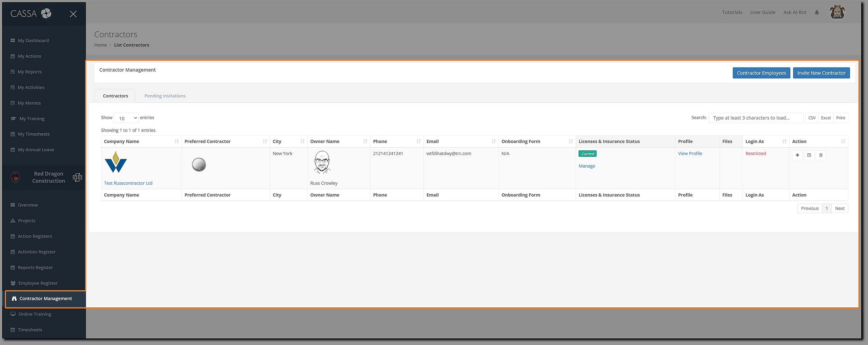
Task: Sort by Action column arrows
Action: point(843,141)
